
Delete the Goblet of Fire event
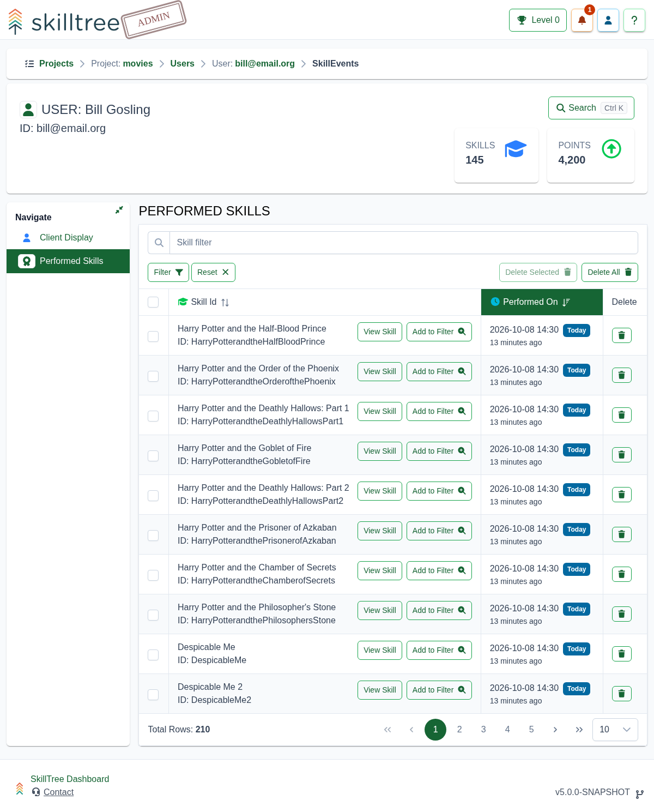(622, 455)
